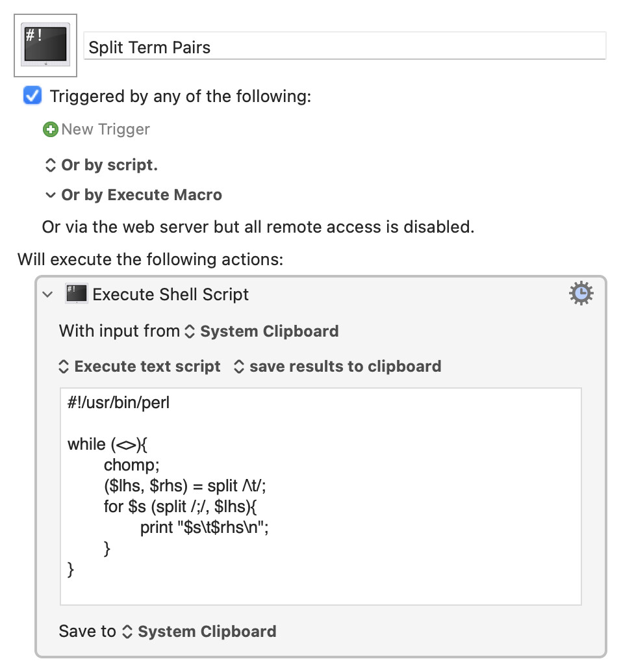Viewport: 621px width, 672px height.
Task: Toggle the Triggered by checkbox
Action: coord(32,96)
